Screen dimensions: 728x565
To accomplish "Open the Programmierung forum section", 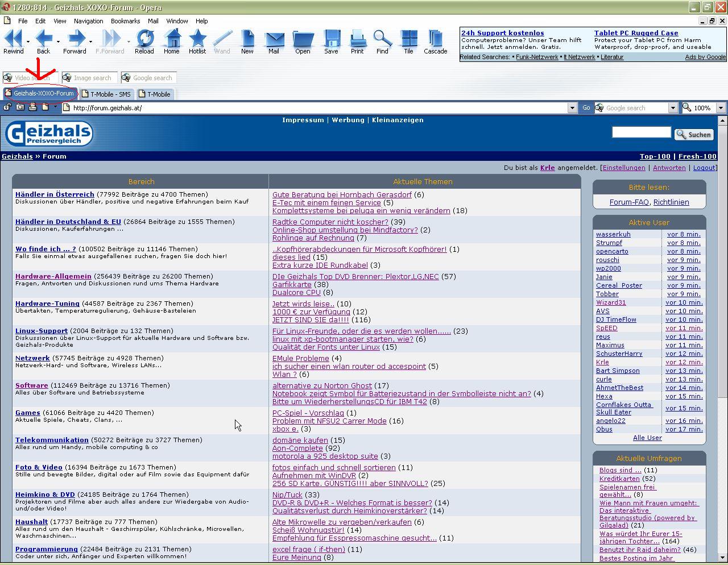I will [x=47, y=549].
